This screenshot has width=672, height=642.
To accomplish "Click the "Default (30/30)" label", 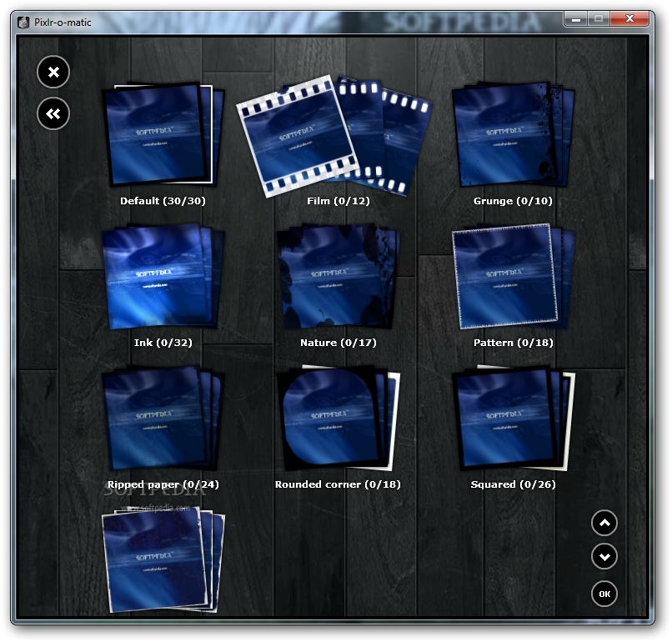I will click(163, 201).
